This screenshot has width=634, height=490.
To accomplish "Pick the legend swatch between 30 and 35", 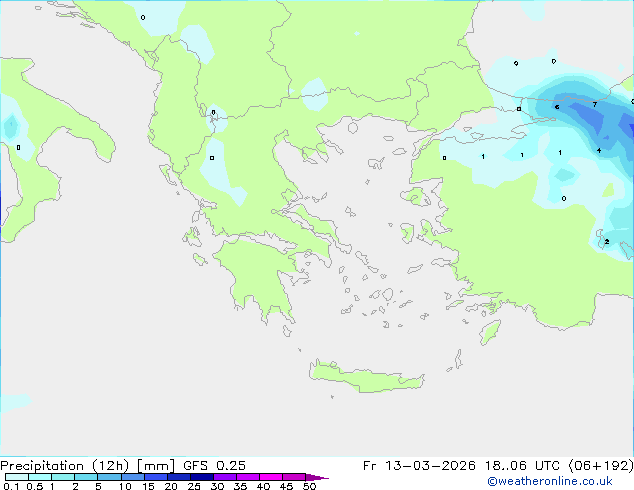I will tap(224, 477).
